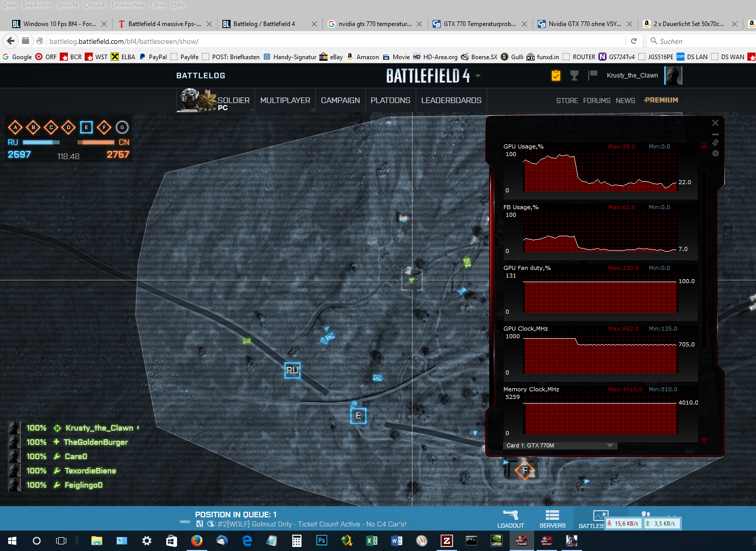
Task: Open the LEADERBOARDS tab
Action: 451,101
